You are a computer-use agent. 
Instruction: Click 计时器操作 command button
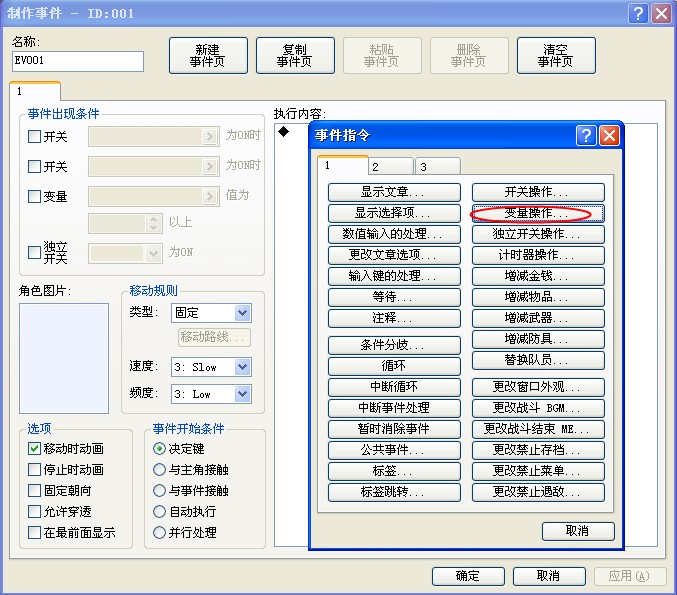pos(538,255)
